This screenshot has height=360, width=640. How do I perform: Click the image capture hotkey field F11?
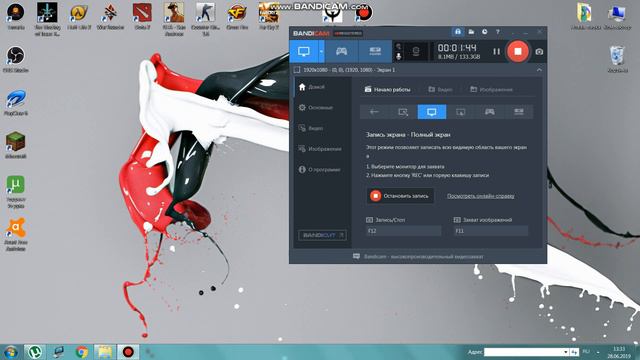[x=491, y=231]
